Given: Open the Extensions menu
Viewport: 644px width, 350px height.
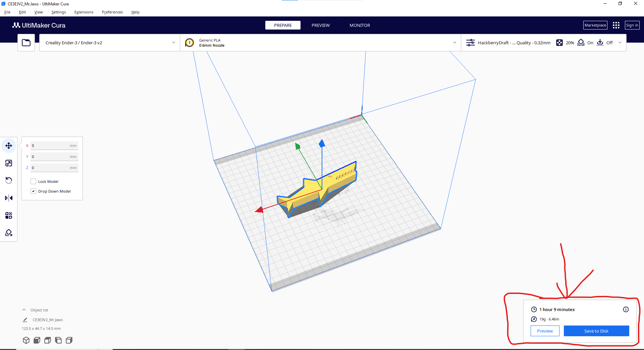Looking at the screenshot, I should pos(84,12).
